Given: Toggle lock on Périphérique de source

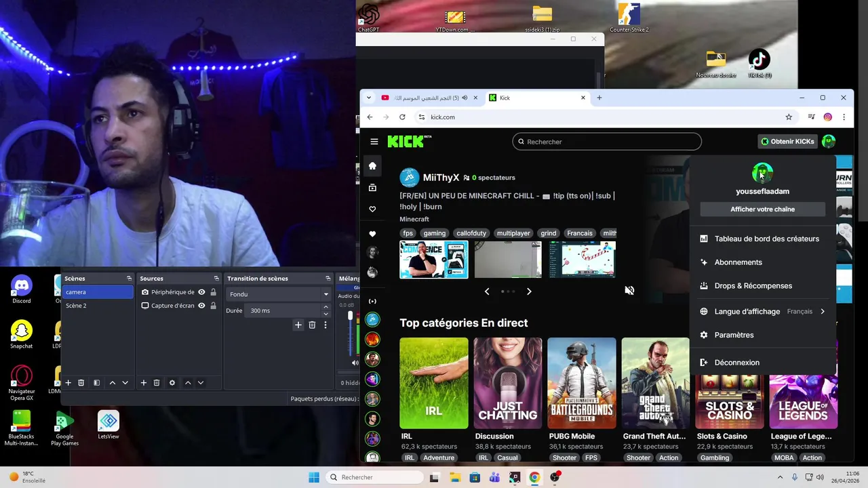Looking at the screenshot, I should tap(213, 292).
